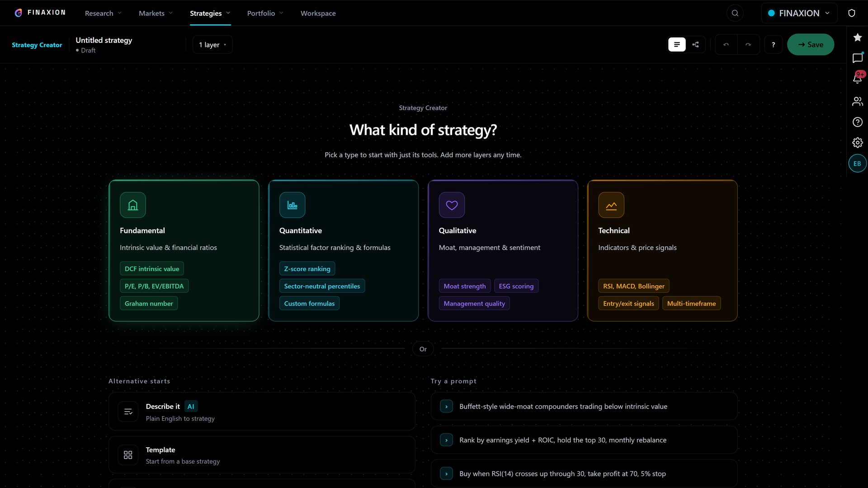Viewport: 868px width, 488px height.
Task: Click the AI badge next to Describe it
Action: pos(191,407)
